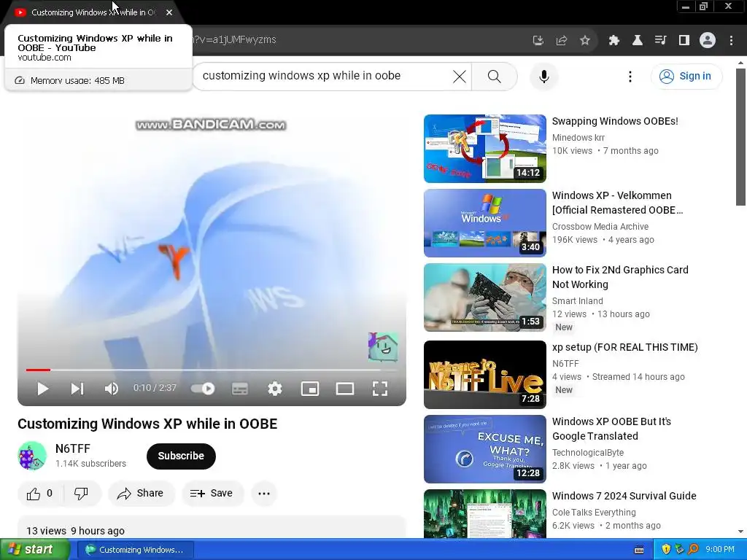Skip to the next video

coord(77,389)
